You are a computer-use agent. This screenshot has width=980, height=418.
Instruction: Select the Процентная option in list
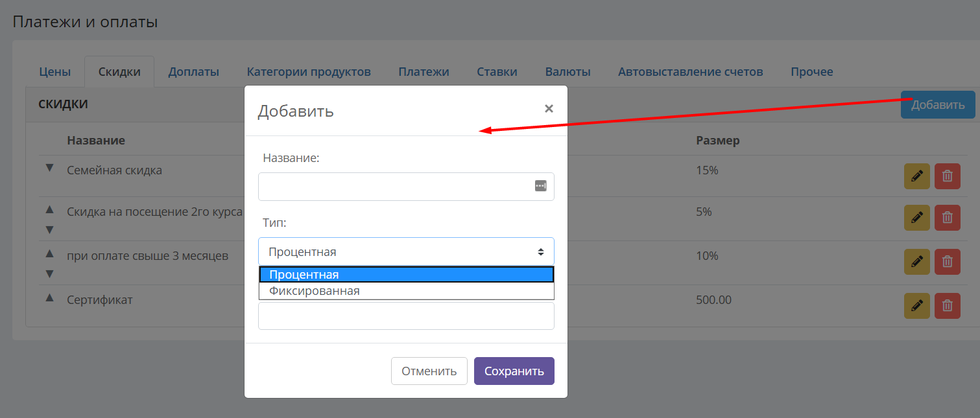(x=407, y=275)
